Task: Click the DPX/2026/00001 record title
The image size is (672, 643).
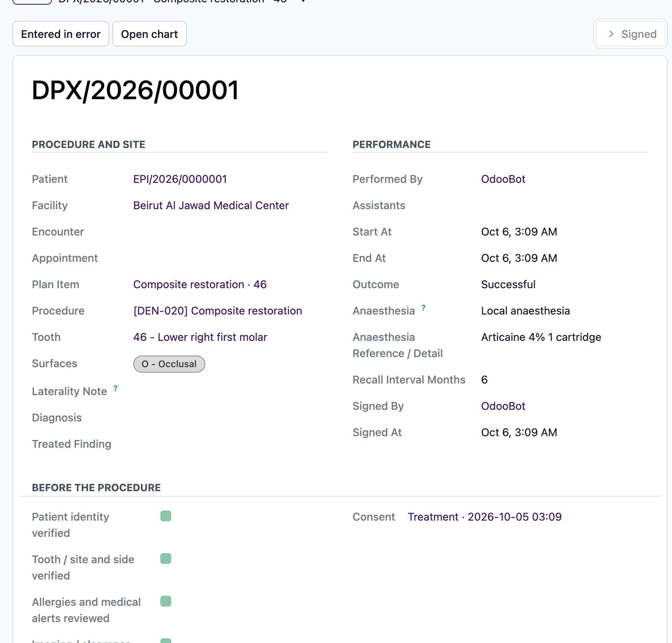Action: [x=135, y=90]
